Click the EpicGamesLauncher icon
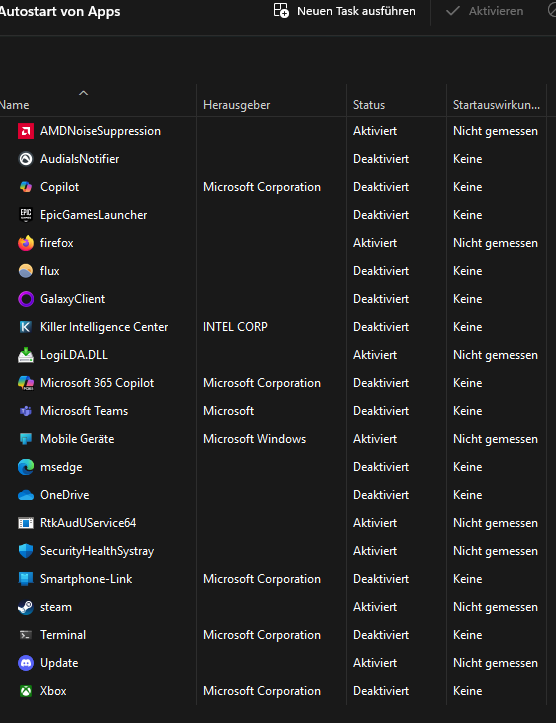The height and width of the screenshot is (723, 556). point(26,215)
